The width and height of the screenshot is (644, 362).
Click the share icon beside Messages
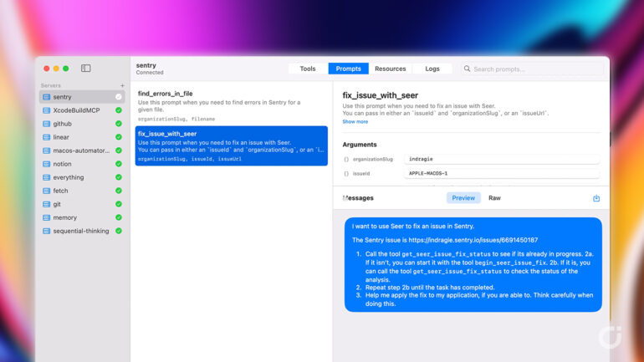coord(596,198)
